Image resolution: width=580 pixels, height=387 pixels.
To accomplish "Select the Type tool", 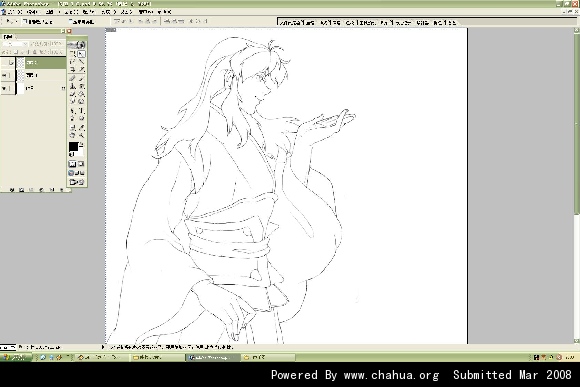I will click(81, 110).
